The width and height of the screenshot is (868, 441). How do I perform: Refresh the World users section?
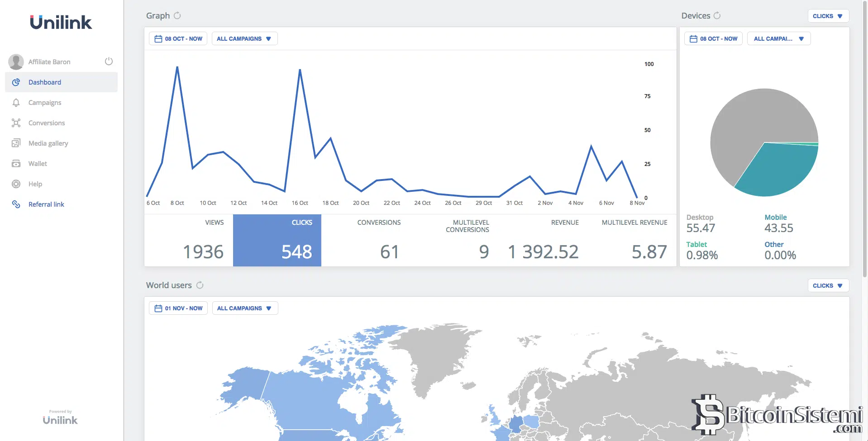200,285
